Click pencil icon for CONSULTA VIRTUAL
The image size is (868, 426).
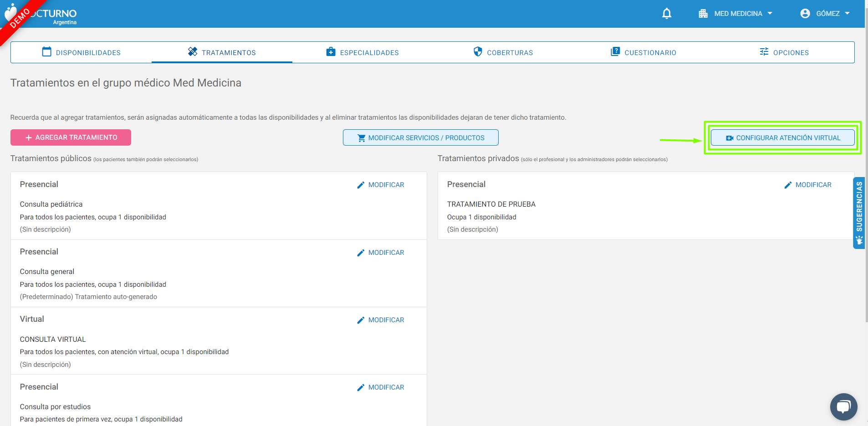(x=361, y=320)
